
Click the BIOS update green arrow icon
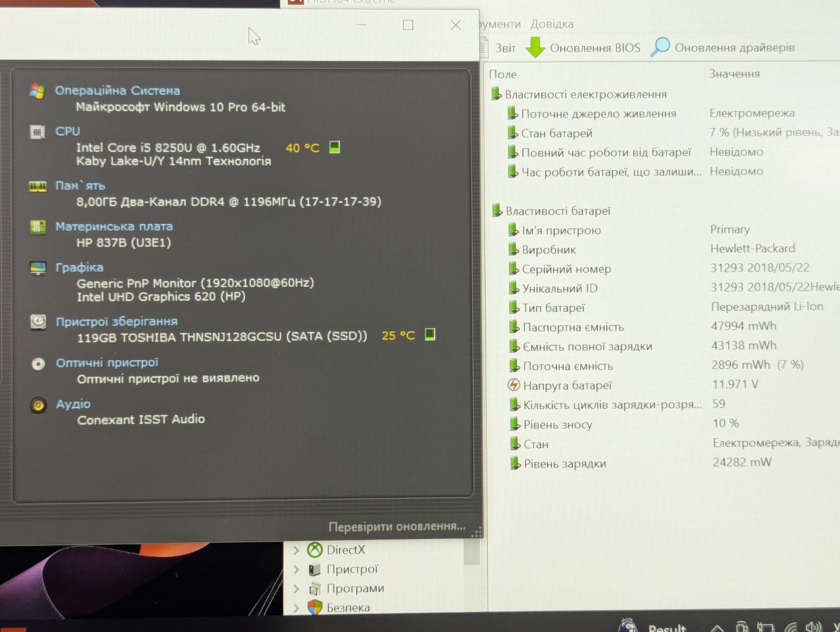click(535, 47)
